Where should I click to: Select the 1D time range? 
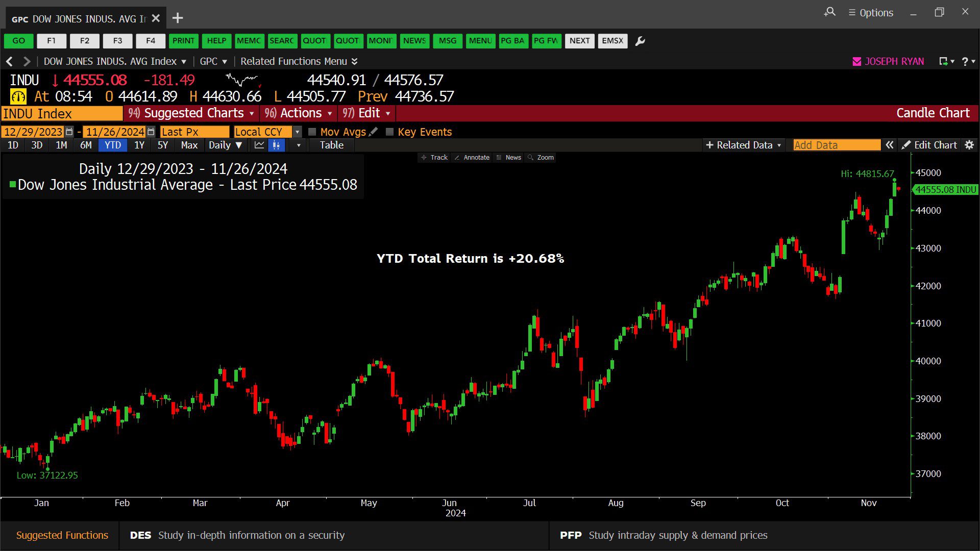point(13,145)
